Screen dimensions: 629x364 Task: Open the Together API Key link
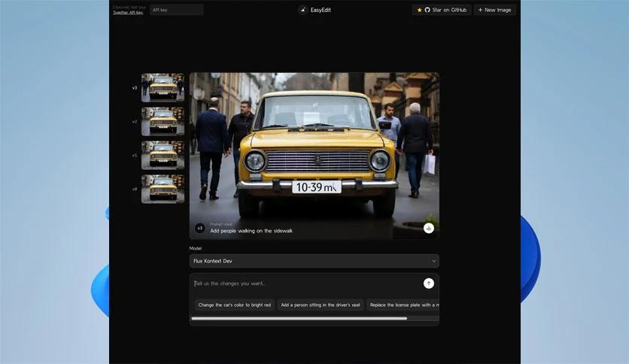pos(128,13)
